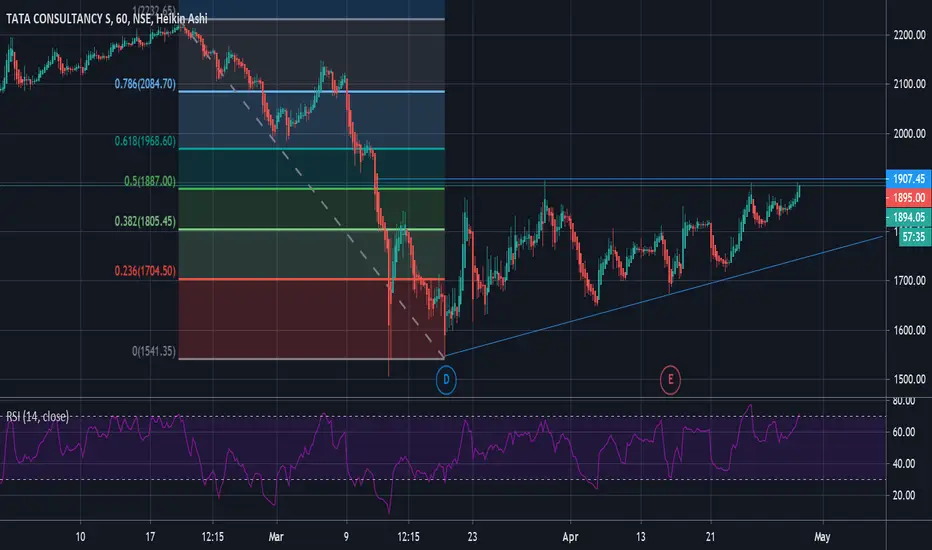Click the 57:35 countdown timer label
This screenshot has width=932, height=550.
pos(914,237)
